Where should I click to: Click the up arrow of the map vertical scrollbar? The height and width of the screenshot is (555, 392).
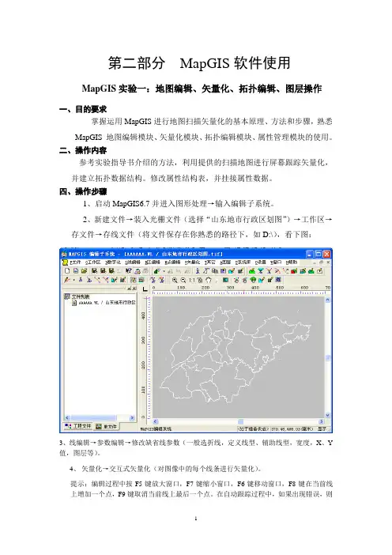(328, 300)
